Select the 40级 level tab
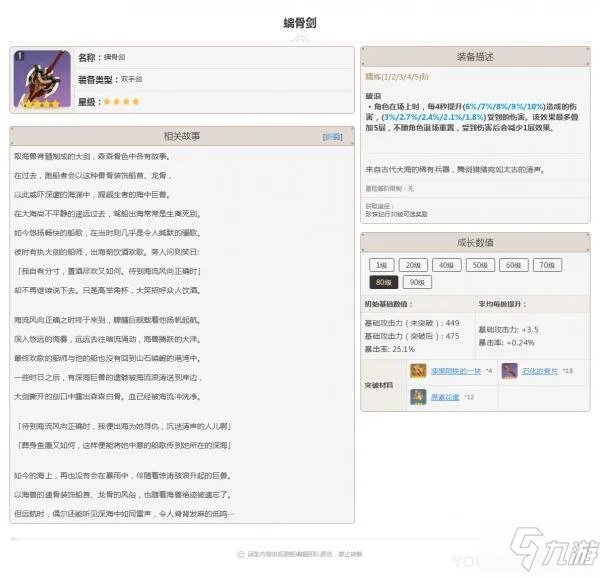Viewport: 600px width, 578px height. pos(447,265)
